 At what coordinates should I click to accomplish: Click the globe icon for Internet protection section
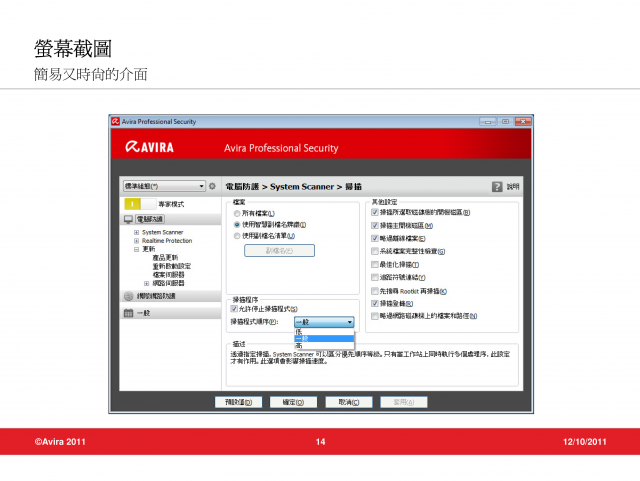coord(129,296)
